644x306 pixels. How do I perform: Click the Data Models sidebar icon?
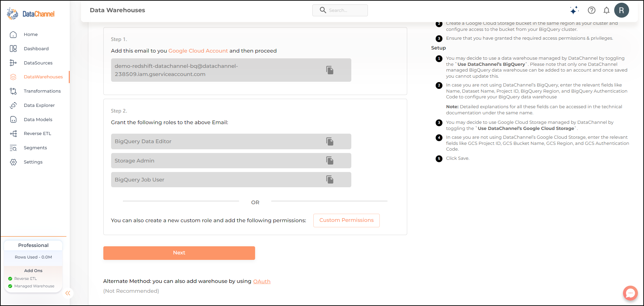tap(13, 119)
